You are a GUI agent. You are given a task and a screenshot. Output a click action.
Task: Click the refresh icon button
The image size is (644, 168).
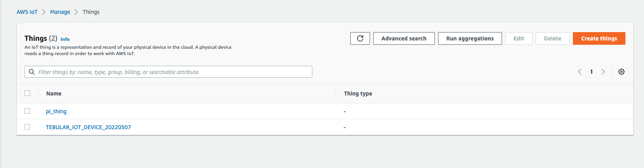click(360, 38)
